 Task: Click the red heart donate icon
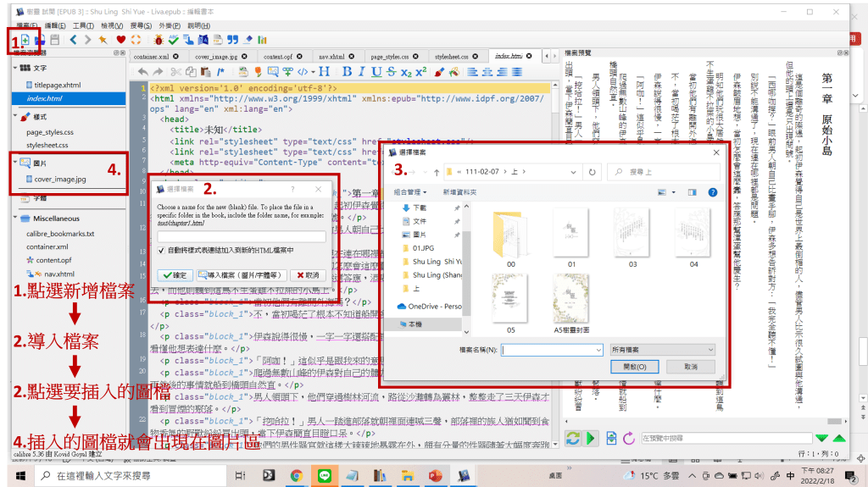pos(120,40)
